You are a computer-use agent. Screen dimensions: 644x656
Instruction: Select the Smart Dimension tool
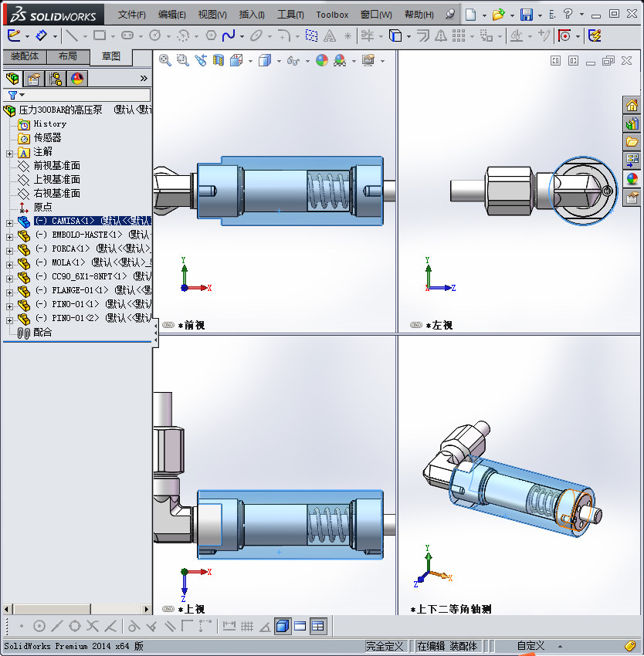(42, 36)
